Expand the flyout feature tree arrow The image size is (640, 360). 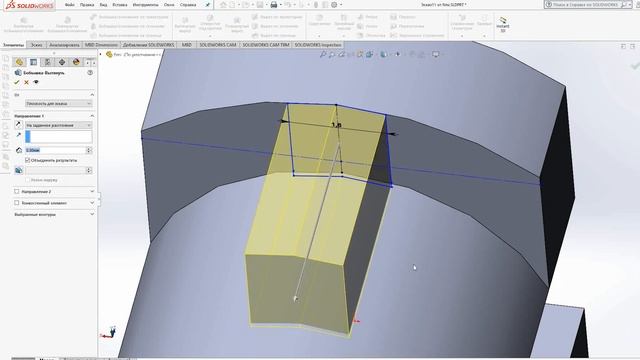101,54
